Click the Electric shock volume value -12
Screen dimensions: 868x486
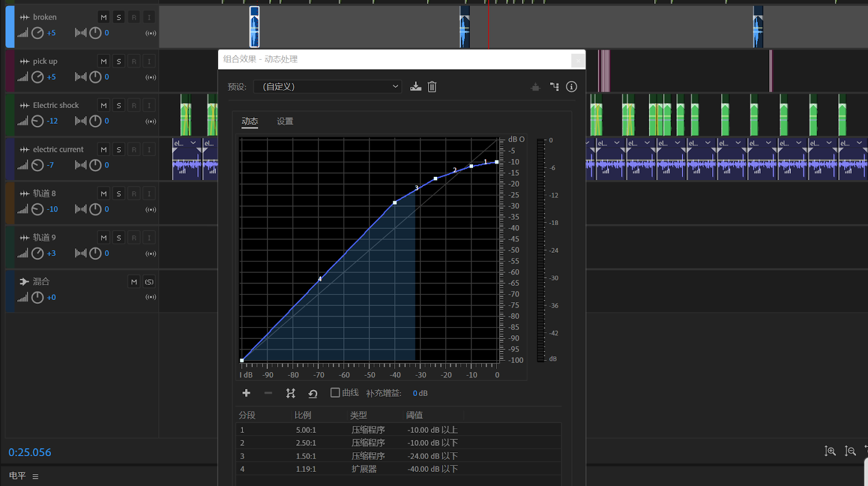click(52, 121)
